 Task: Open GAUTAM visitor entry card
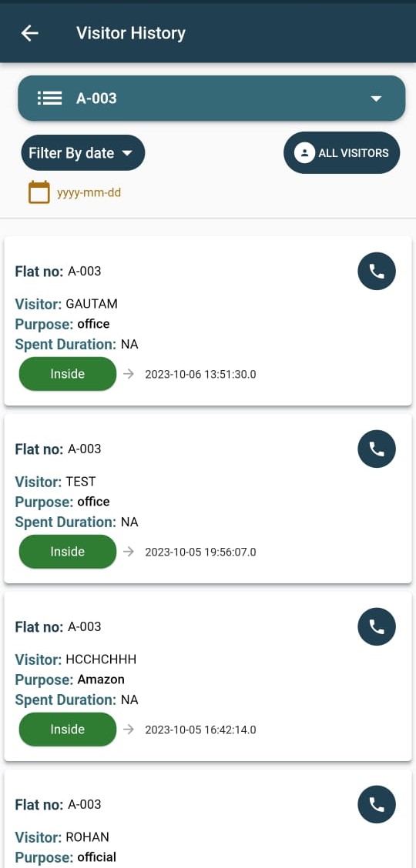(208, 321)
